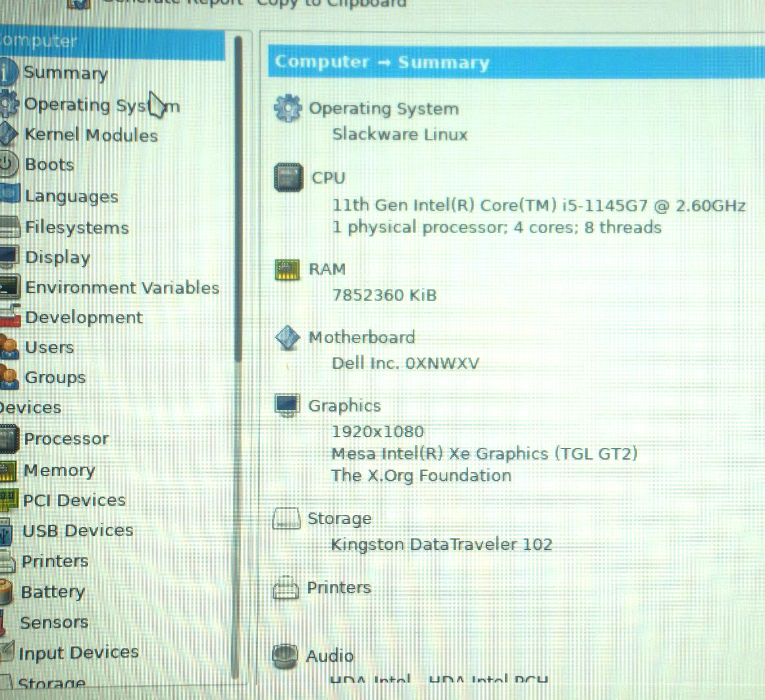Open Languages in the sidebar
Image resolution: width=765 pixels, height=700 pixels.
[x=72, y=196]
